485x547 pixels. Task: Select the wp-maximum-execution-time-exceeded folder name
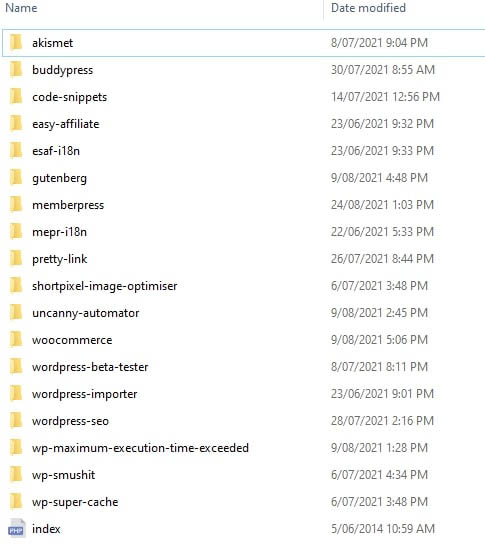click(x=140, y=448)
